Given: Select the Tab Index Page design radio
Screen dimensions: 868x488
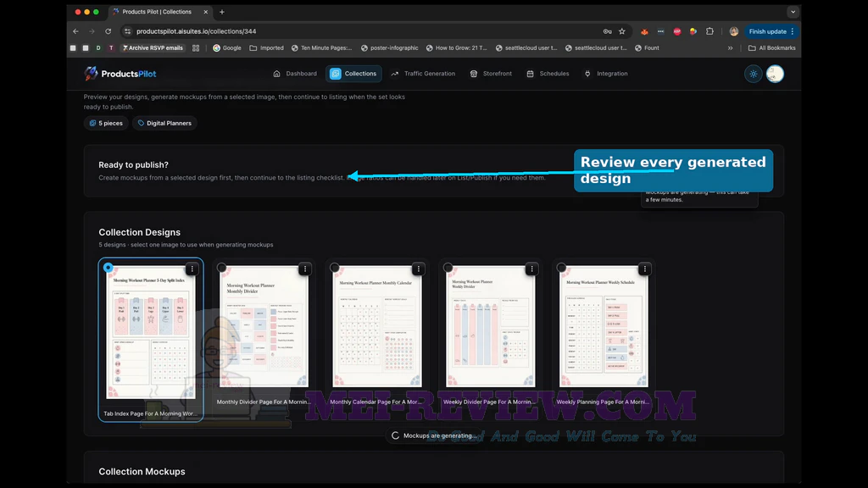Looking at the screenshot, I should pyautogui.click(x=108, y=268).
